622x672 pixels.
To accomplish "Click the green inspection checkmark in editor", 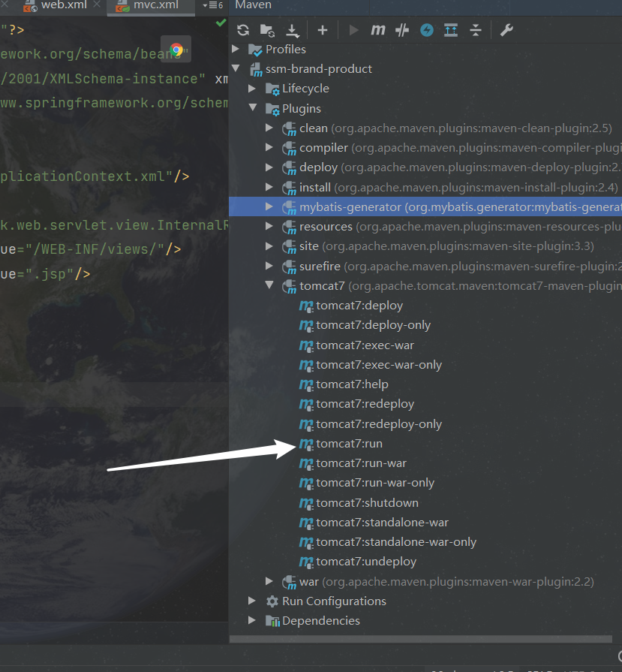I will [221, 23].
